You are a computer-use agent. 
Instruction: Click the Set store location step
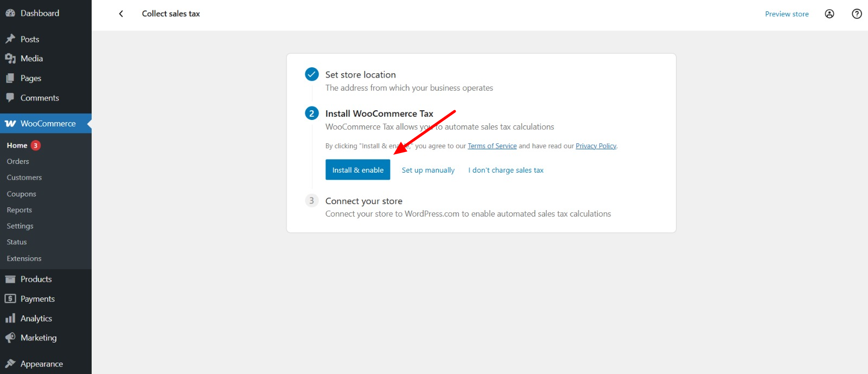(x=361, y=75)
